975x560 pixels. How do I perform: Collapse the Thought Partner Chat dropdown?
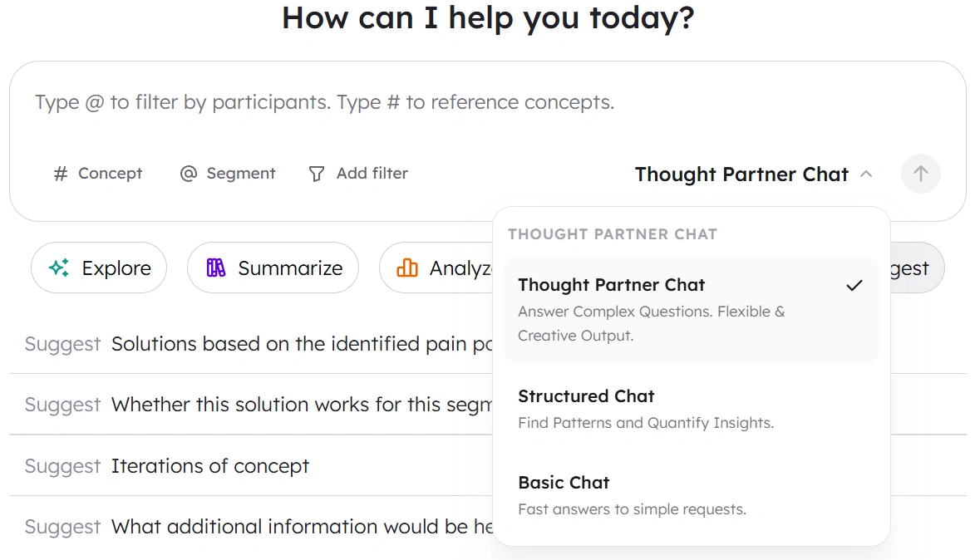tap(741, 174)
